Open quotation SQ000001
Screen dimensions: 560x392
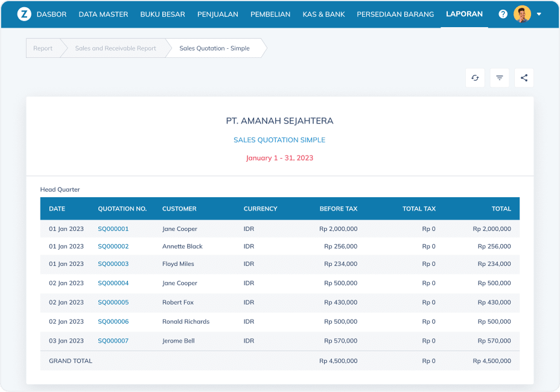(x=113, y=229)
